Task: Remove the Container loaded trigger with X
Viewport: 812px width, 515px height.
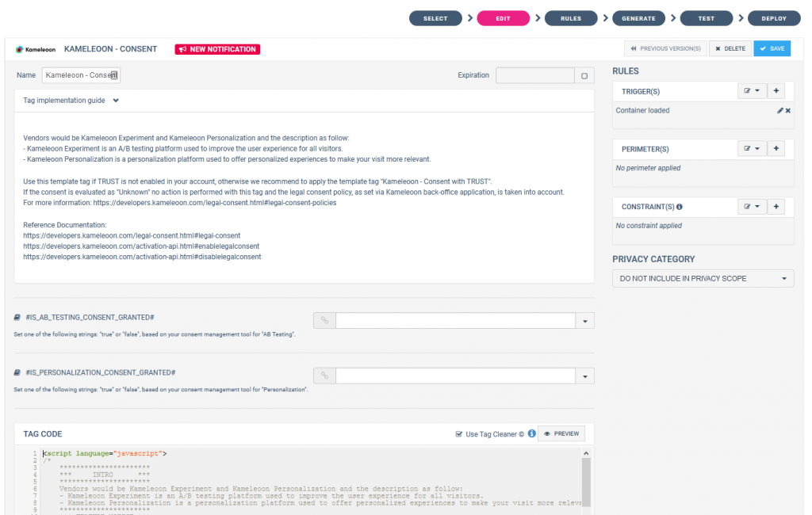Action: pos(787,111)
